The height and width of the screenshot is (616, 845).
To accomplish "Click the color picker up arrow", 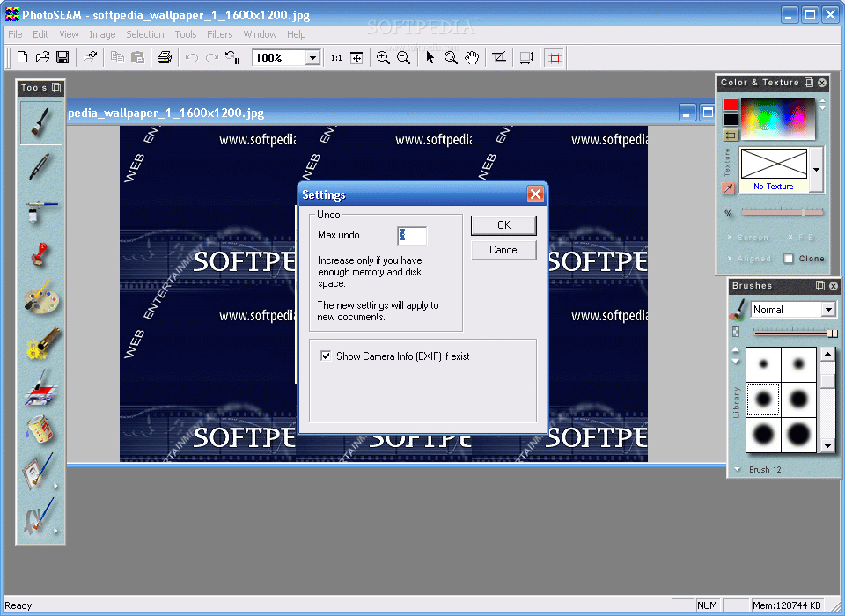I will [822, 101].
